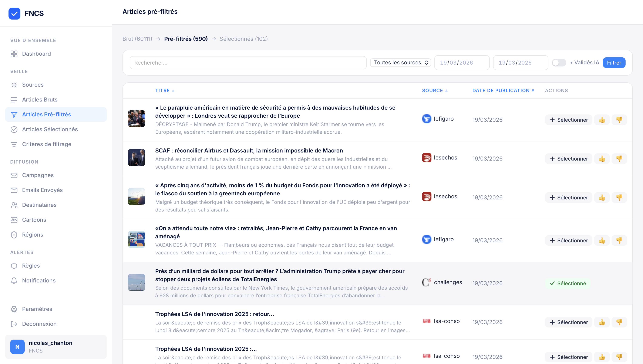
Task: Give thumbs up to the Le Figaro article
Action: 602,120
